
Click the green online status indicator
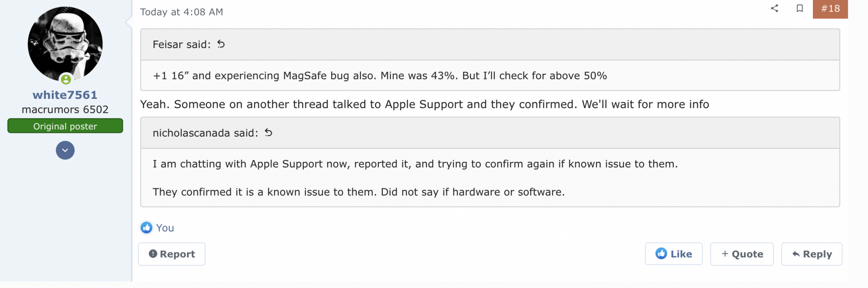coord(66,79)
